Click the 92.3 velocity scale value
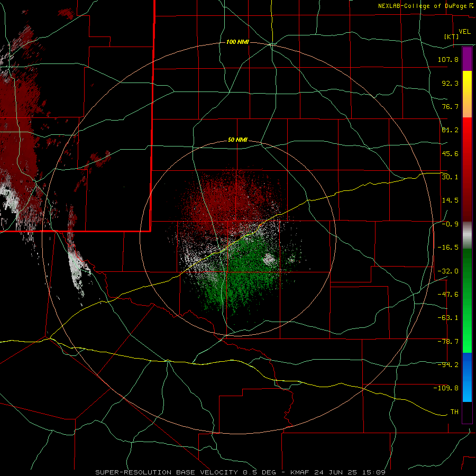This screenshot has height=476, width=476. [450, 83]
